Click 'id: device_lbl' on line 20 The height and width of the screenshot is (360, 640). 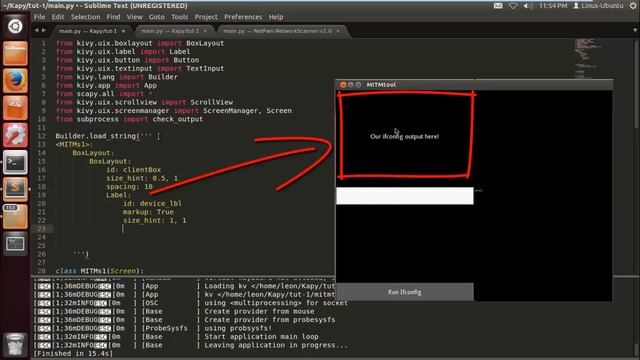pos(152,203)
